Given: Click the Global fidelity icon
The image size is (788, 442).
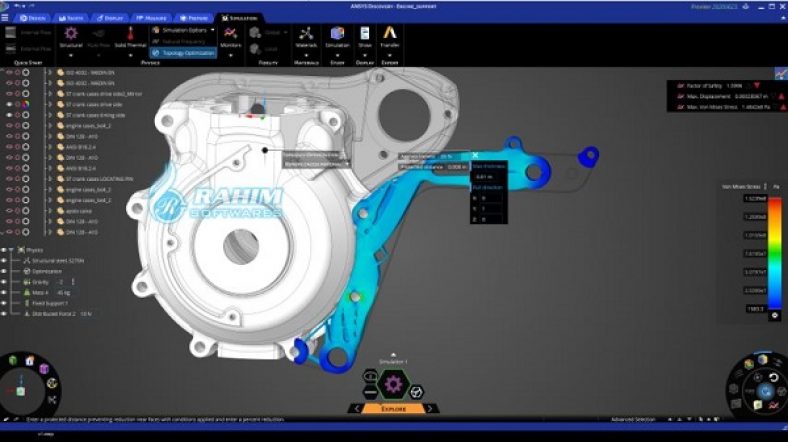Looking at the screenshot, I should click(255, 33).
